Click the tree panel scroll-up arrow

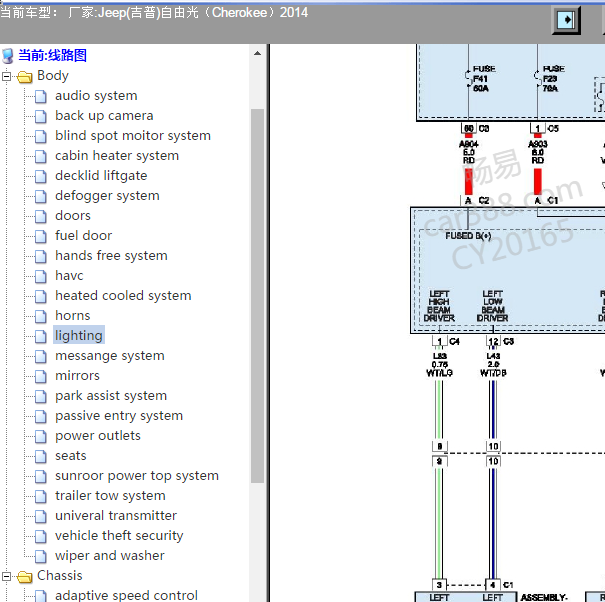(257, 53)
